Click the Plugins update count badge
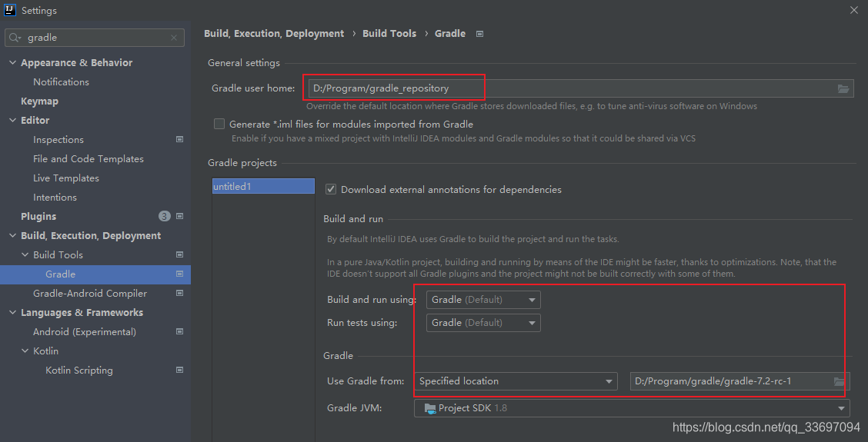Image resolution: width=868 pixels, height=442 pixels. click(x=165, y=216)
